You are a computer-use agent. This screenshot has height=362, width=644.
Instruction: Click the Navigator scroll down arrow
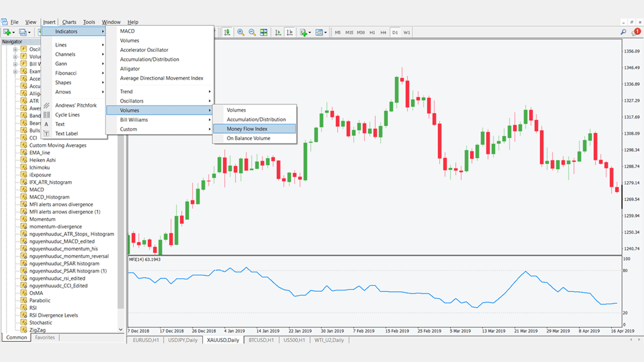coord(121,329)
